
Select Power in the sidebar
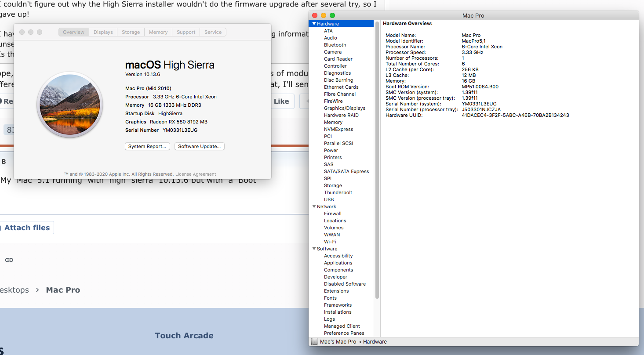pyautogui.click(x=331, y=150)
